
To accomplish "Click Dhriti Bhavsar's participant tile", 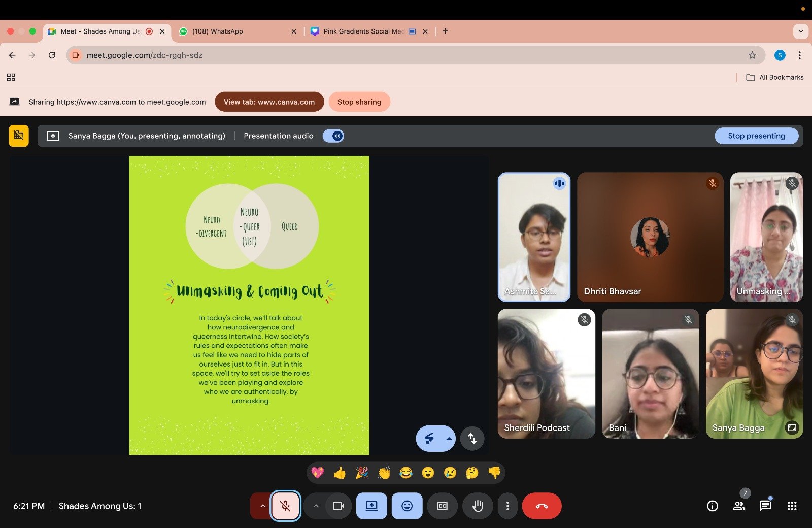I will point(650,237).
